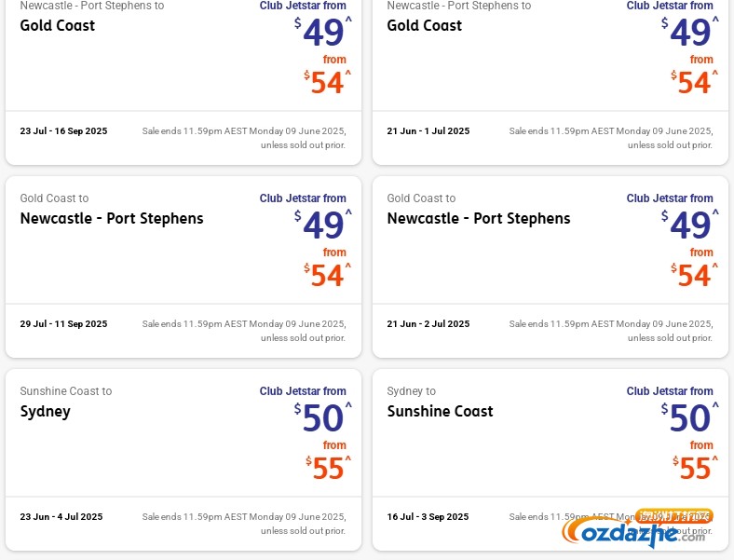
Task: Click the $55 regular price to Sydney
Action: coord(328,468)
